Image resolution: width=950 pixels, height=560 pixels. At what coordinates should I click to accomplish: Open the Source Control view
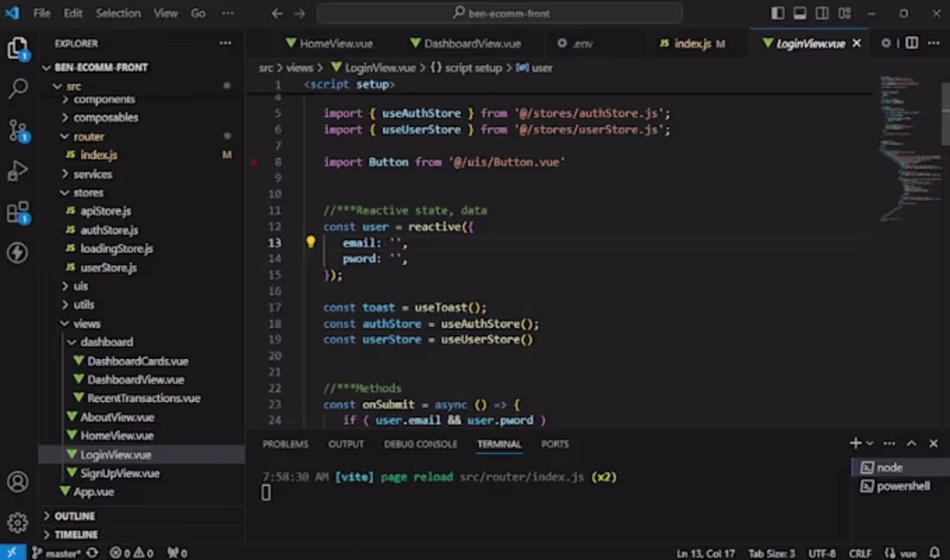tap(19, 129)
